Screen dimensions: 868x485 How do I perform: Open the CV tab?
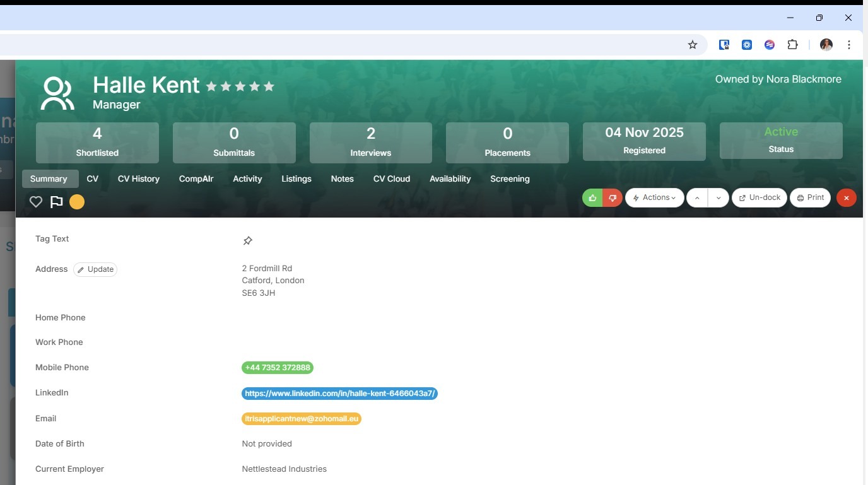coord(92,178)
